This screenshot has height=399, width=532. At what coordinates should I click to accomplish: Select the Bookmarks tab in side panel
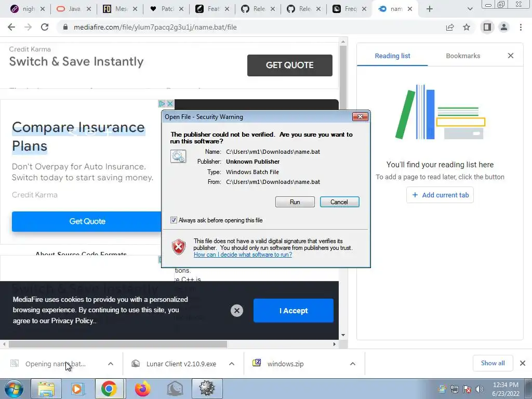(x=463, y=56)
